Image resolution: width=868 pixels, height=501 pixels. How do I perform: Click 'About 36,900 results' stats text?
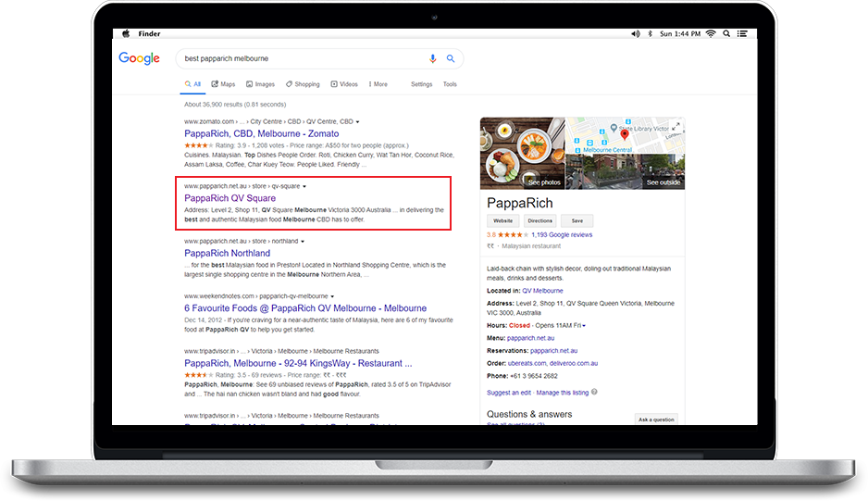[235, 105]
